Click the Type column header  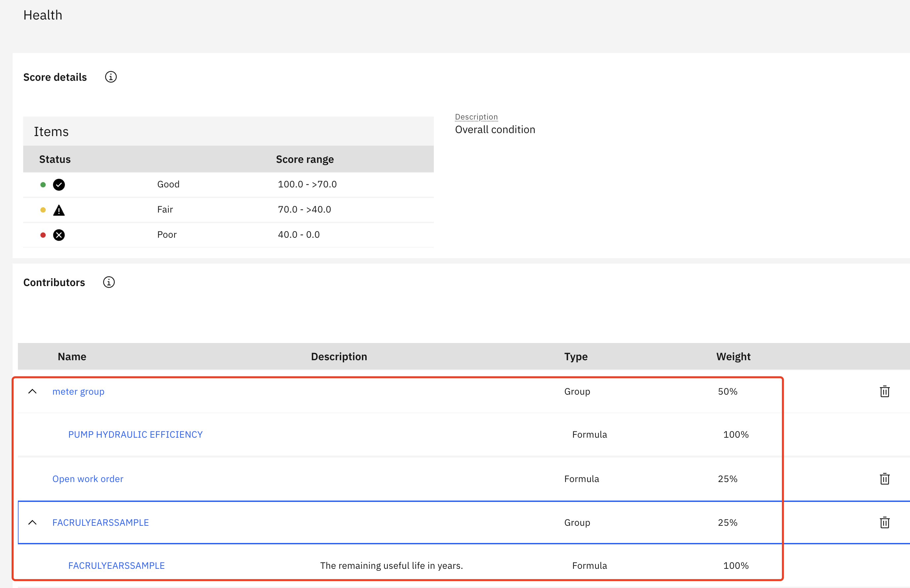[x=576, y=357]
